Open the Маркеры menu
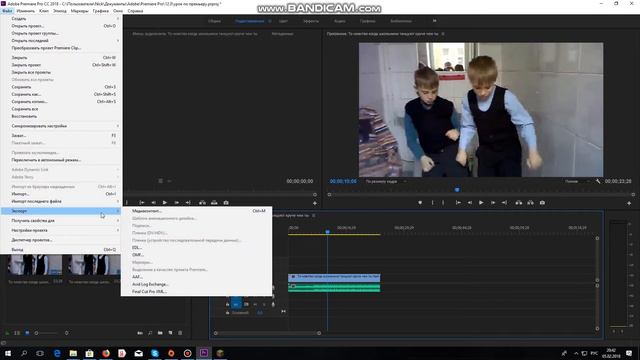The height and width of the screenshot is (360, 640). coord(80,11)
